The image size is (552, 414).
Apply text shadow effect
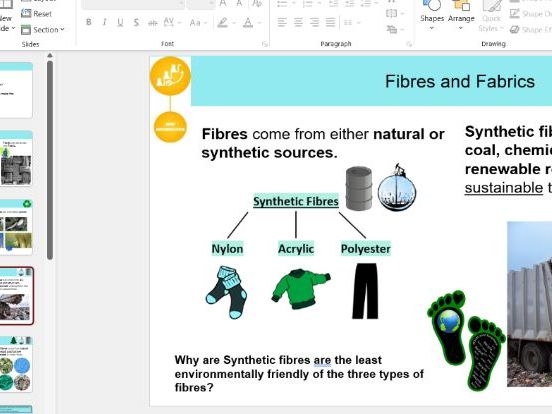136,23
